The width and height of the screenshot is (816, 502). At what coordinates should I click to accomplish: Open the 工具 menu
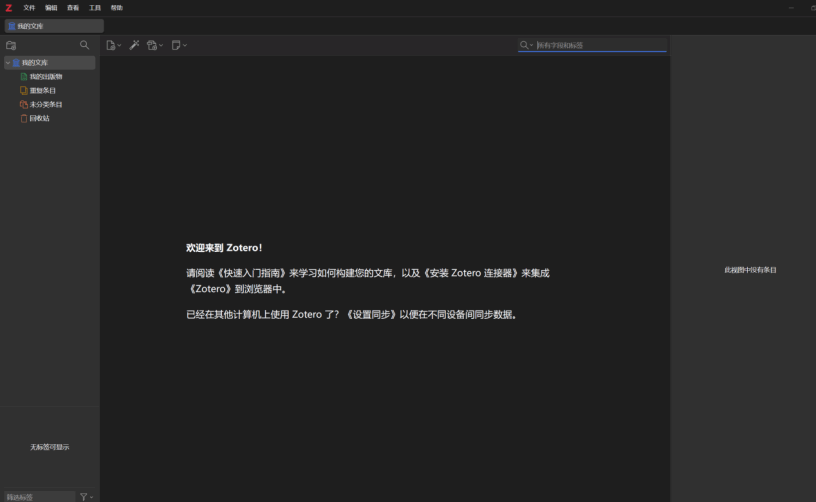[x=95, y=8]
